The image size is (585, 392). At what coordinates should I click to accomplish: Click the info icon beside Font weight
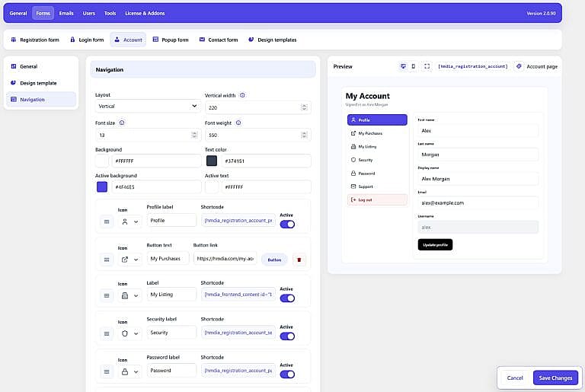pyautogui.click(x=238, y=123)
